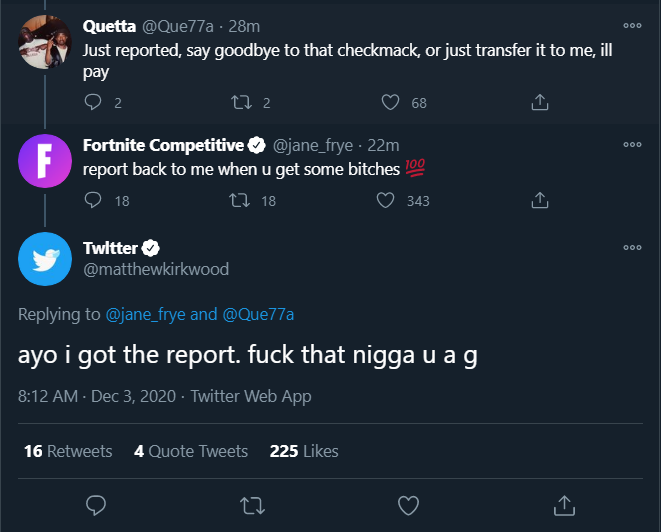Viewport: 661px width, 532px height.
Task: Like the main Twitter tweet
Action: 408,502
